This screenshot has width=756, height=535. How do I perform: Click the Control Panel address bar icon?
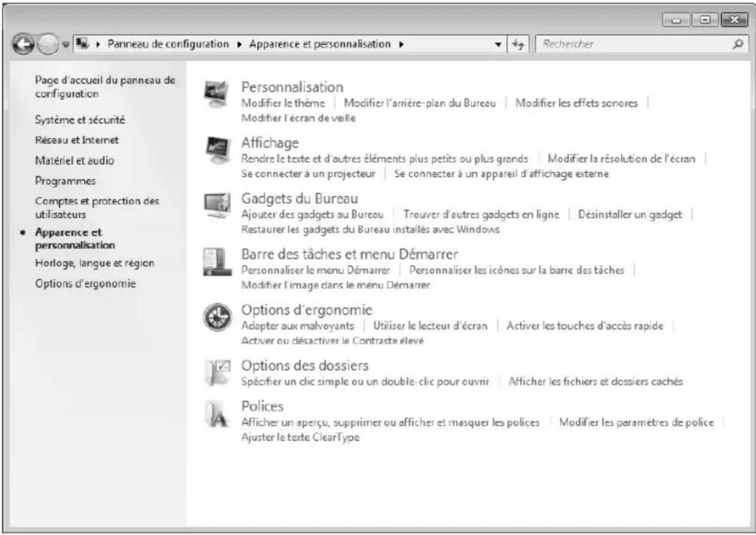[x=83, y=44]
